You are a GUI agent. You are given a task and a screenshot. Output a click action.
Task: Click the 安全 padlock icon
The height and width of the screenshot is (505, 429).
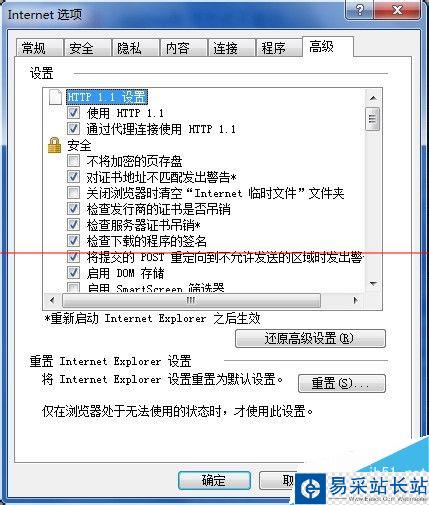pyautogui.click(x=55, y=146)
